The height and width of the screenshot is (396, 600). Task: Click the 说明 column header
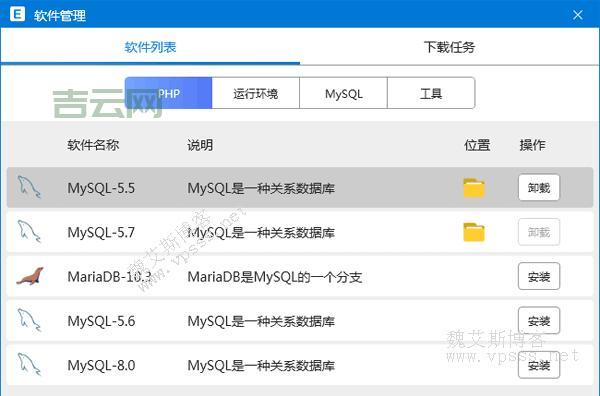pyautogui.click(x=200, y=145)
